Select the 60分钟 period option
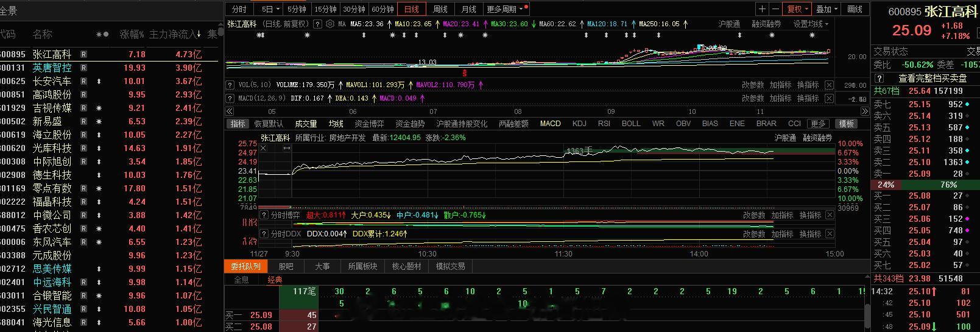The width and height of the screenshot is (980, 332). pos(382,9)
